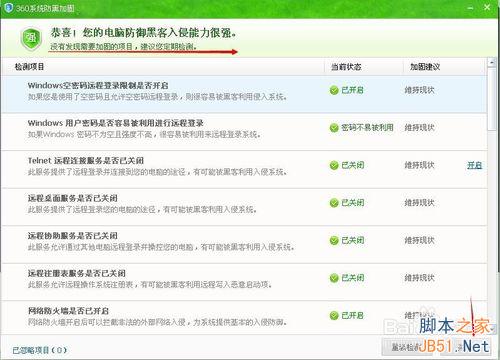Select row Windows 用户密码是否容易被利用进行远程登录
This screenshot has height=360, width=500.
click(x=244, y=131)
